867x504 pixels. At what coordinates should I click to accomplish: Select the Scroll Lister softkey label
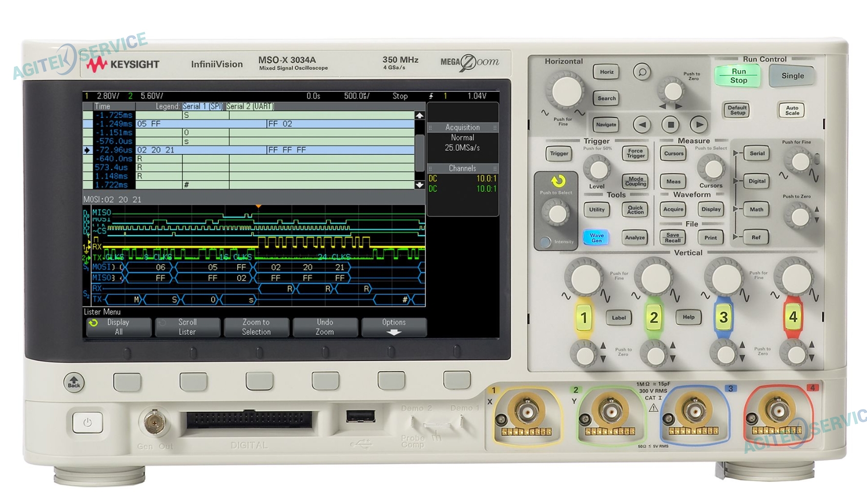188,327
